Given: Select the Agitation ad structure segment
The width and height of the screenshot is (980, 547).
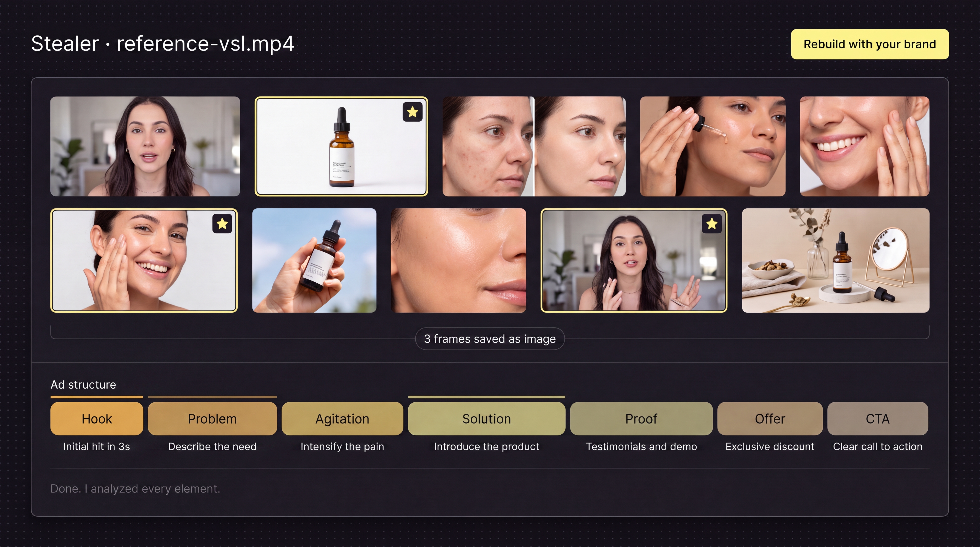Looking at the screenshot, I should 342,419.
